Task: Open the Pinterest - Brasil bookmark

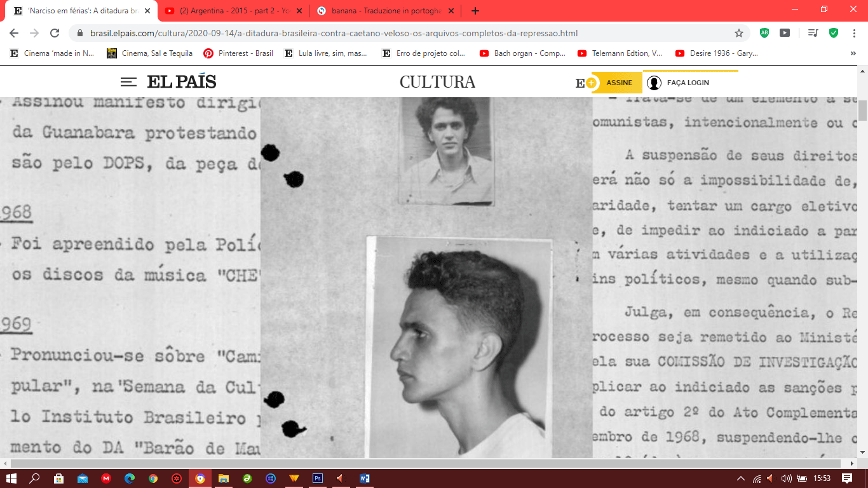Action: (239, 53)
